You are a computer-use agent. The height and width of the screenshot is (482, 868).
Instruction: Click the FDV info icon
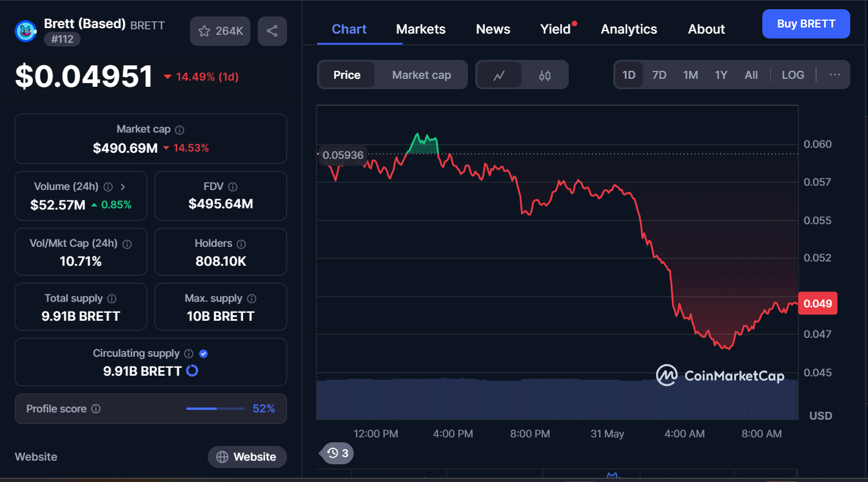pyautogui.click(x=233, y=187)
